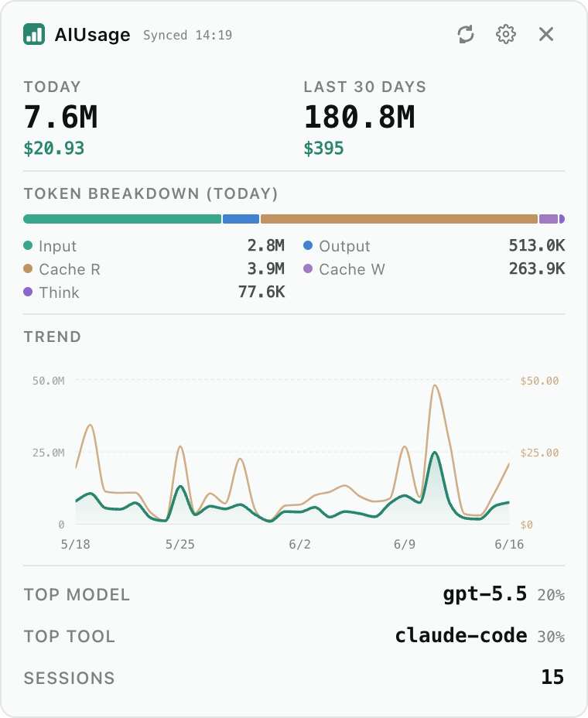The height and width of the screenshot is (718, 588).
Task: Click the purple Cache W segment of bar
Action: 549,219
